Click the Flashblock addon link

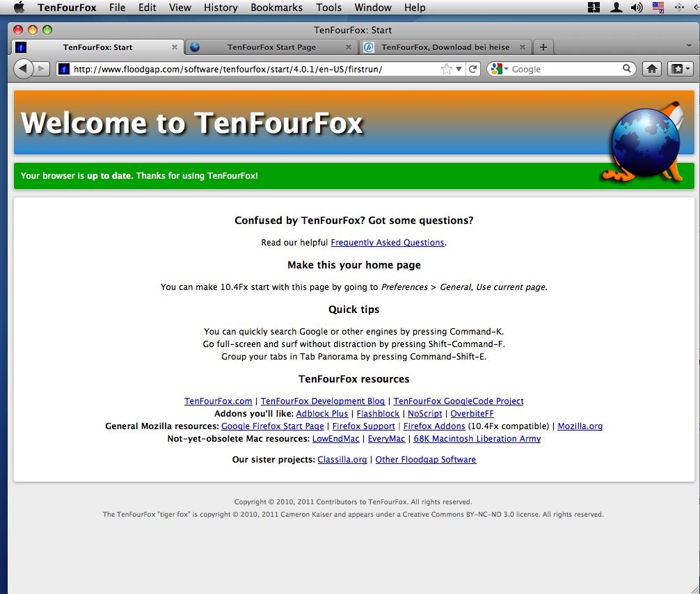(x=378, y=413)
